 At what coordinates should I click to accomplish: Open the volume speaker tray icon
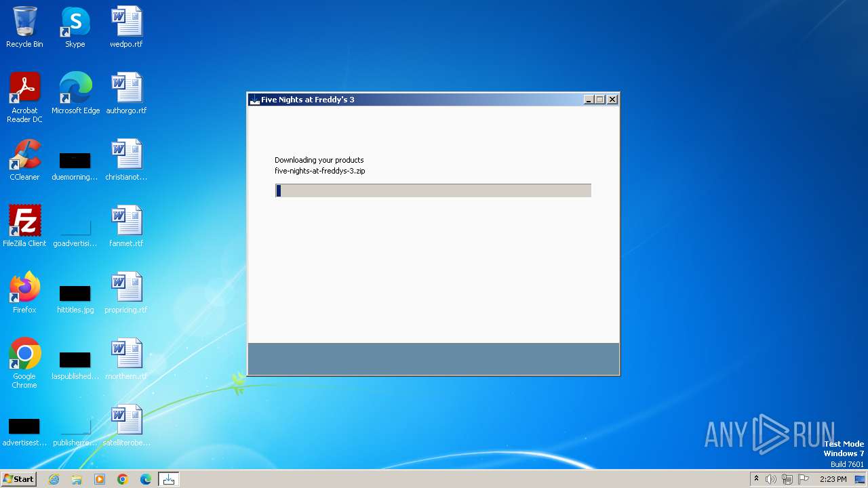coord(771,479)
